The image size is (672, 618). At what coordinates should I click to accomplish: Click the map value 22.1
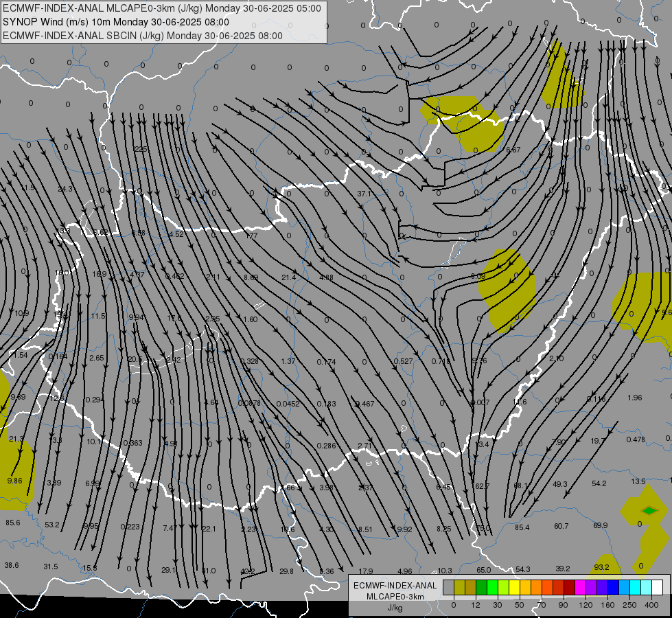point(209,529)
